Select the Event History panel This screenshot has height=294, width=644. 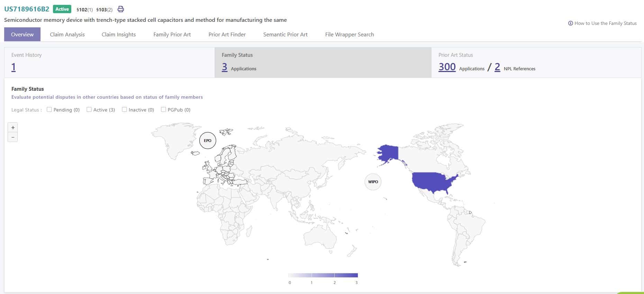[x=109, y=62]
